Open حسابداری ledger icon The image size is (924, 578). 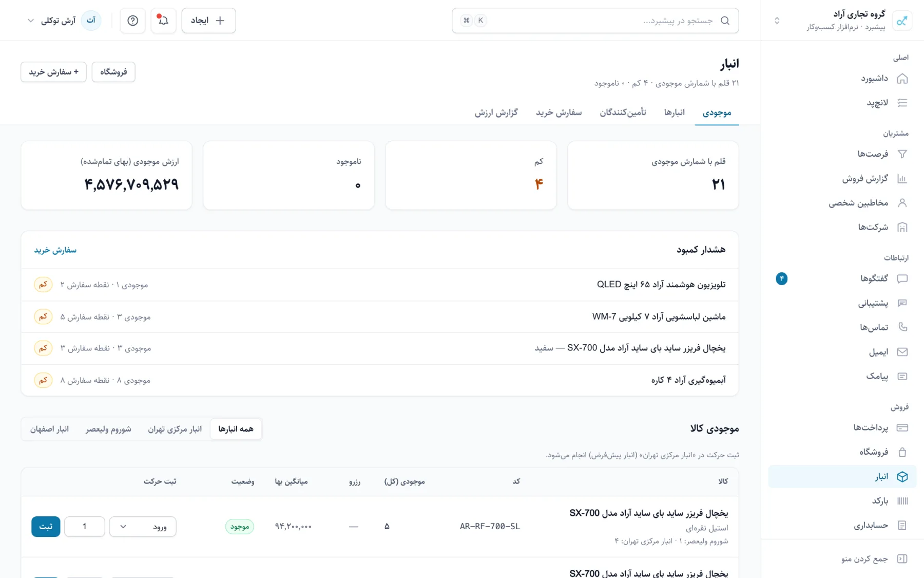(x=902, y=525)
